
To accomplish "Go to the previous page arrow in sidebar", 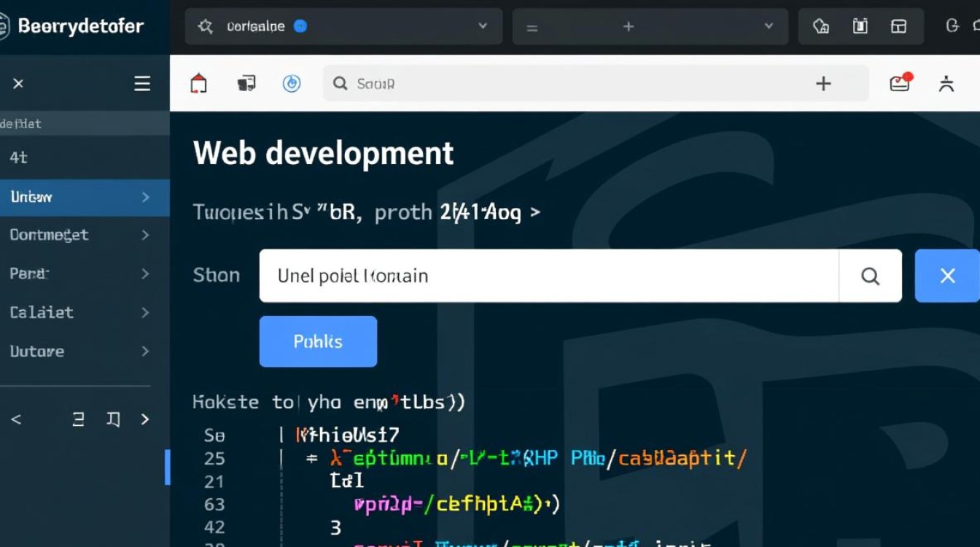I will pyautogui.click(x=16, y=419).
